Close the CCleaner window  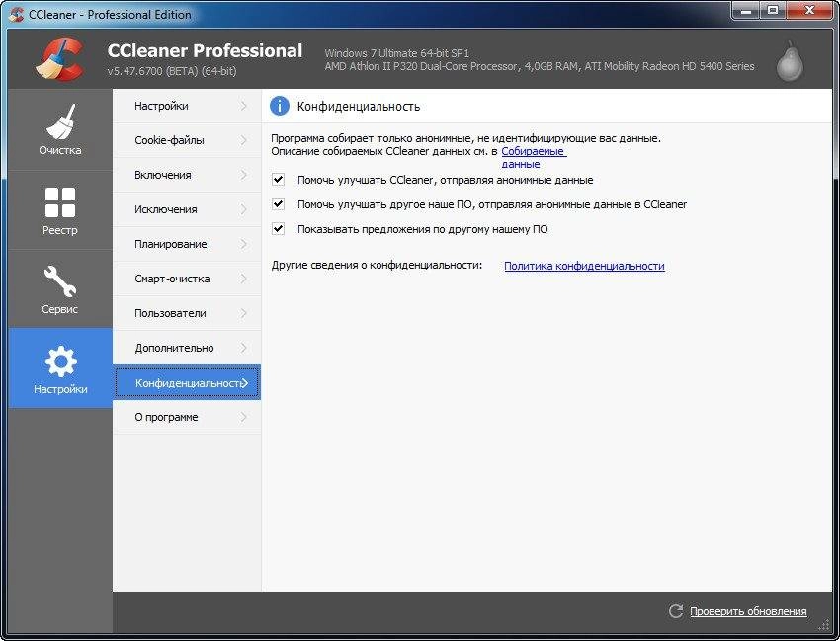(809, 10)
